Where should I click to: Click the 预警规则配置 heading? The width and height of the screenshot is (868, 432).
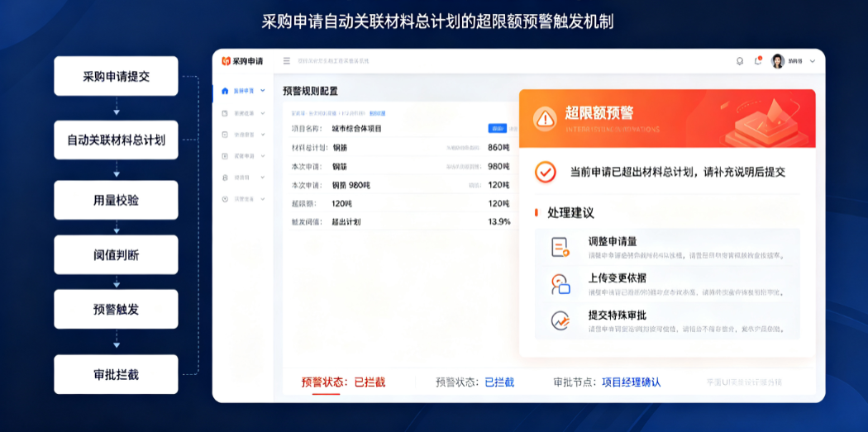tap(310, 91)
